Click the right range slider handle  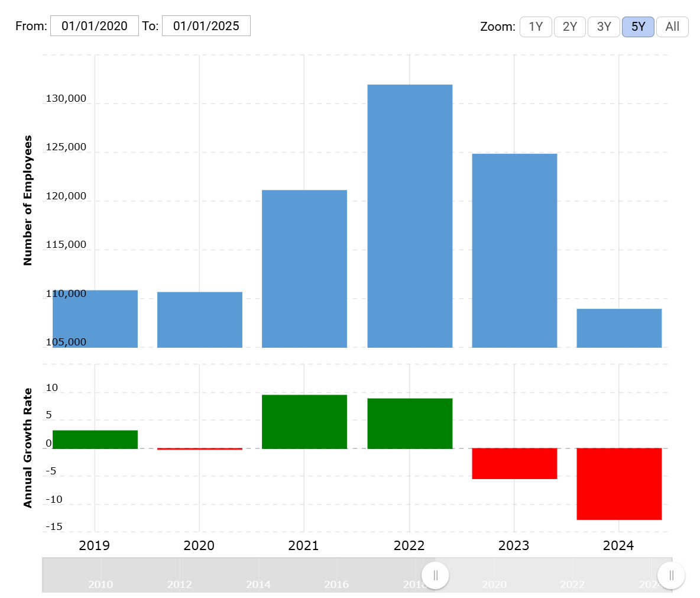click(x=671, y=575)
